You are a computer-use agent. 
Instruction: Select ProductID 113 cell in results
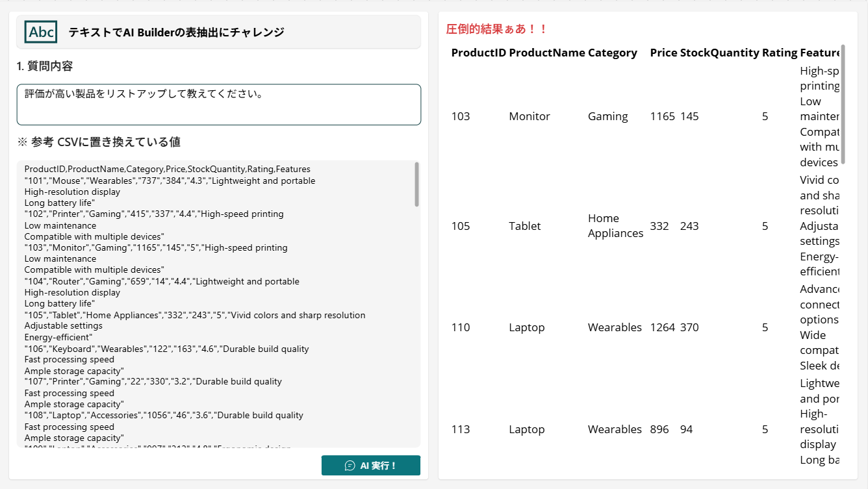(461, 429)
